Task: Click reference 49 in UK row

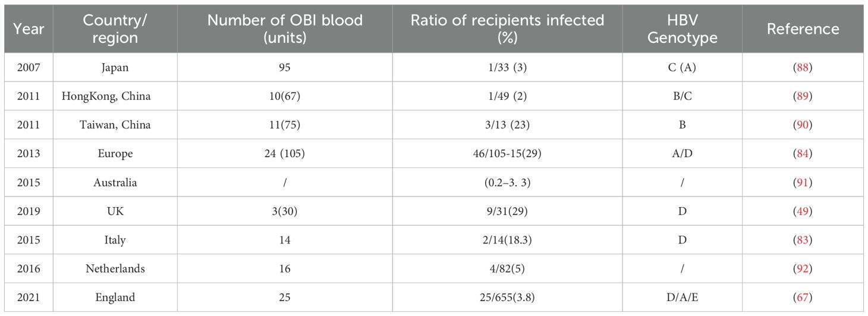Action: [802, 211]
